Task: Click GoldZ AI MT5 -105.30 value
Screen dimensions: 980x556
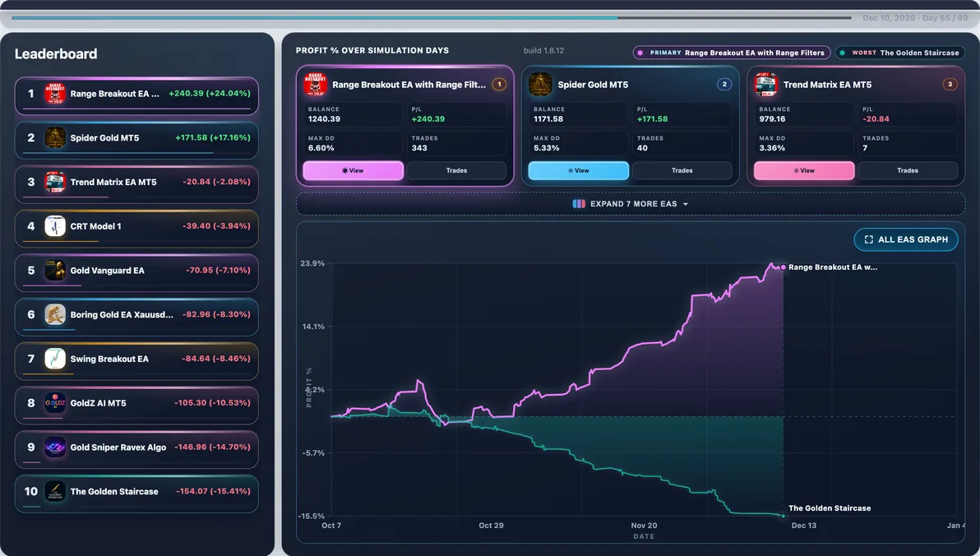Action: [x=212, y=403]
